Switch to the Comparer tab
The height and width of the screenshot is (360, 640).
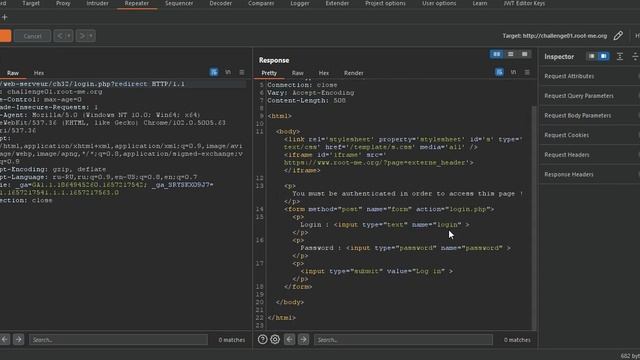tap(261, 3)
